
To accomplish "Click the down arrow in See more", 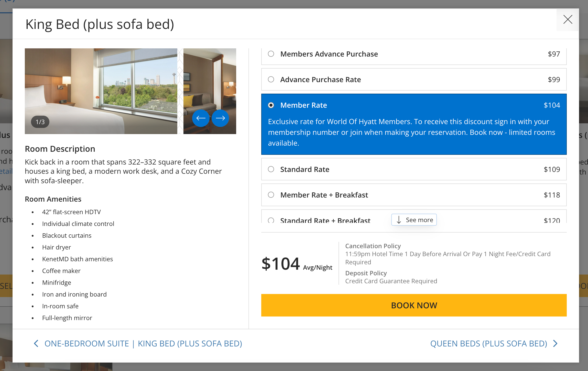I will 399,220.
